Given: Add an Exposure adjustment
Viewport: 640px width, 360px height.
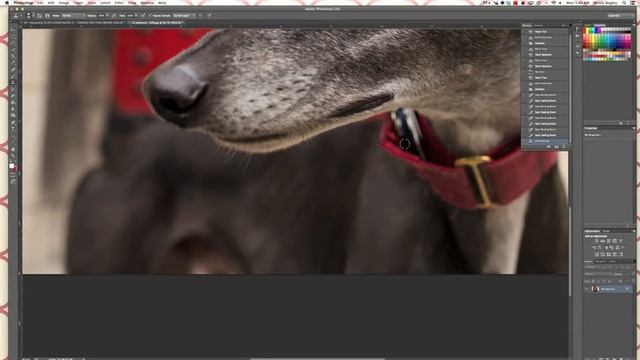Looking at the screenshot, I should point(614,241).
